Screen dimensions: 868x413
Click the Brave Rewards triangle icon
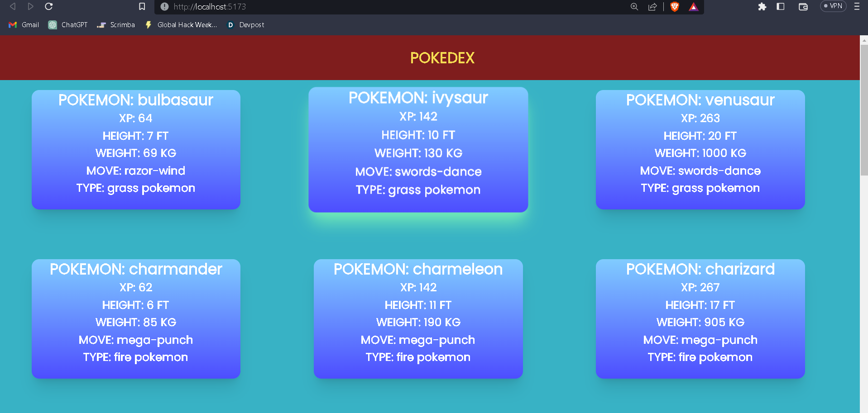pyautogui.click(x=694, y=7)
